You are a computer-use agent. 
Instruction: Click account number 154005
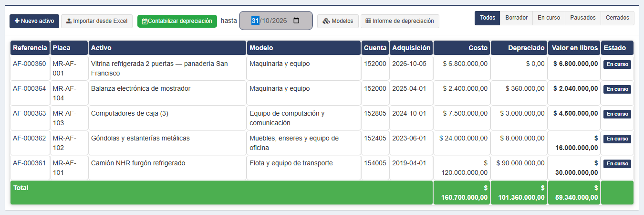375,163
